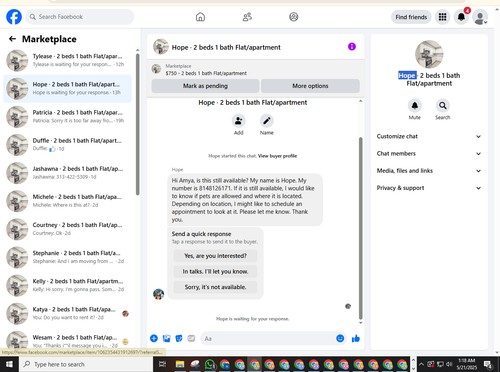Image resolution: width=500 pixels, height=372 pixels.
Task: Show hidden tray icons chevron
Action: click(421, 364)
